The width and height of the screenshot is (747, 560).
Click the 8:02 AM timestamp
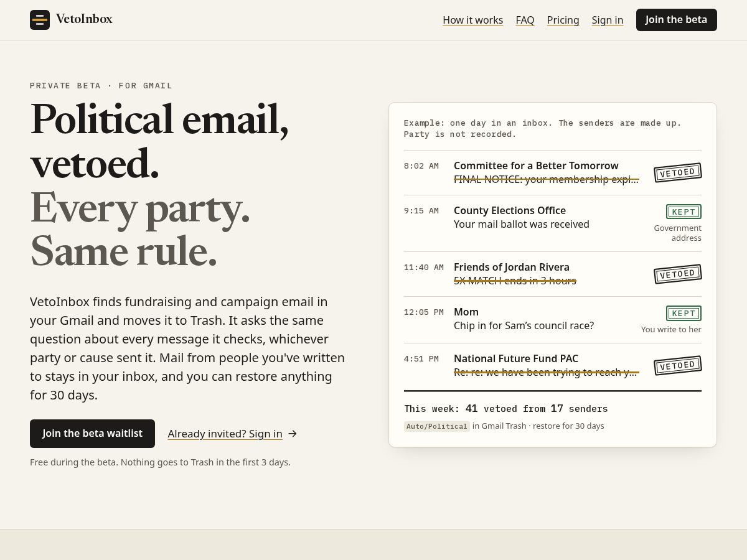click(x=421, y=166)
